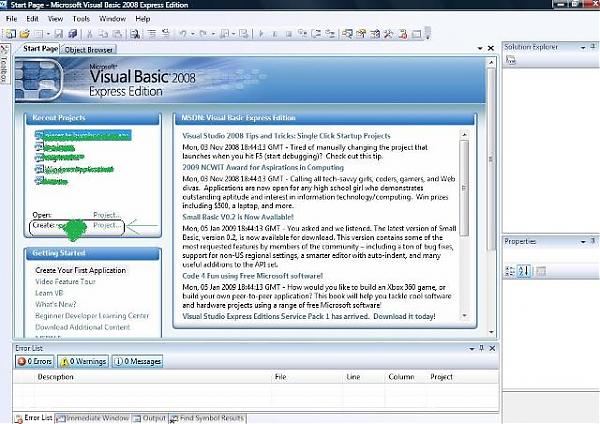Click the Navigate Backward toolbar icon
Screen dimensions: 600x424
pyautogui.click(x=225, y=34)
